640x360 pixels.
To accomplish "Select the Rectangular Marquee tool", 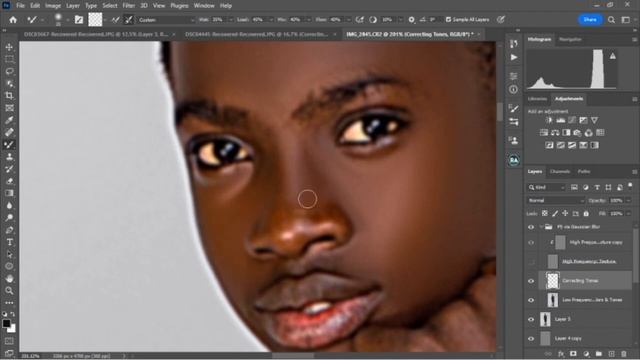I will tap(9, 60).
